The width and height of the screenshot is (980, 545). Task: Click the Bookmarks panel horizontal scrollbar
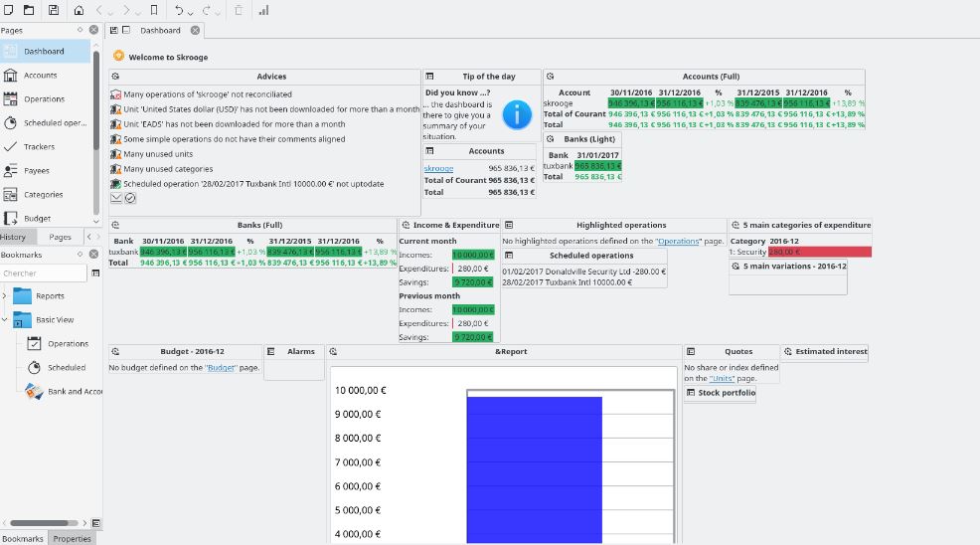pos(43,523)
